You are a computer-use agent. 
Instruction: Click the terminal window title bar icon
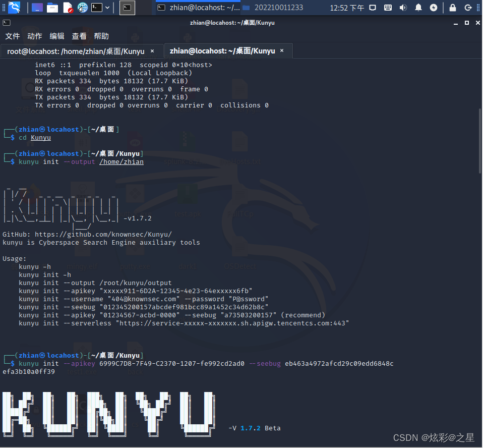click(7, 23)
